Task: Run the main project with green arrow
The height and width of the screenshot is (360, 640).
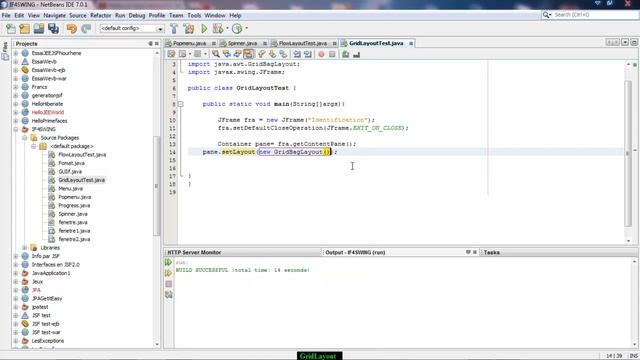Action: pos(204,29)
